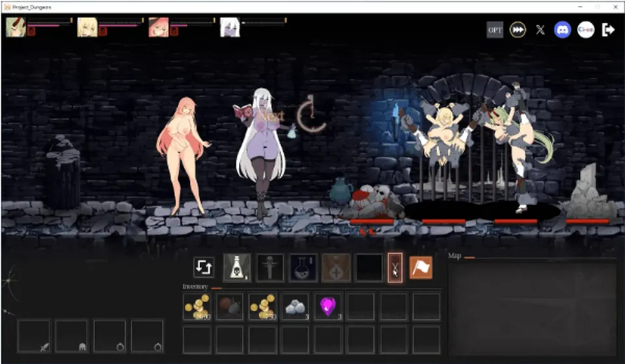The image size is (625, 364).
Task: Use the skull poison bottle skill
Action: [237, 268]
